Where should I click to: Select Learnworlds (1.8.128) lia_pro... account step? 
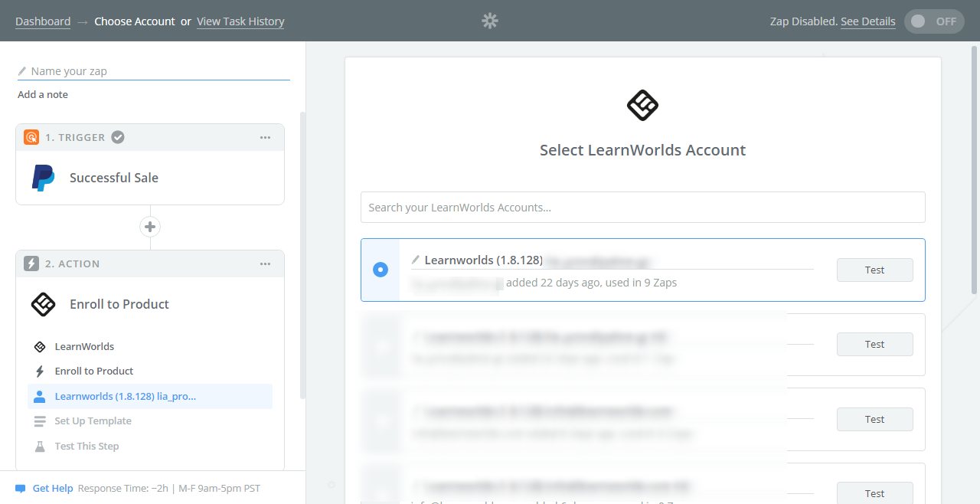(150, 397)
